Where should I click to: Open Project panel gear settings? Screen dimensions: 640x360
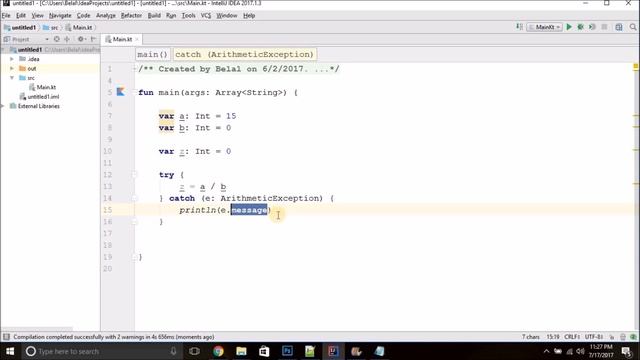(x=81, y=39)
